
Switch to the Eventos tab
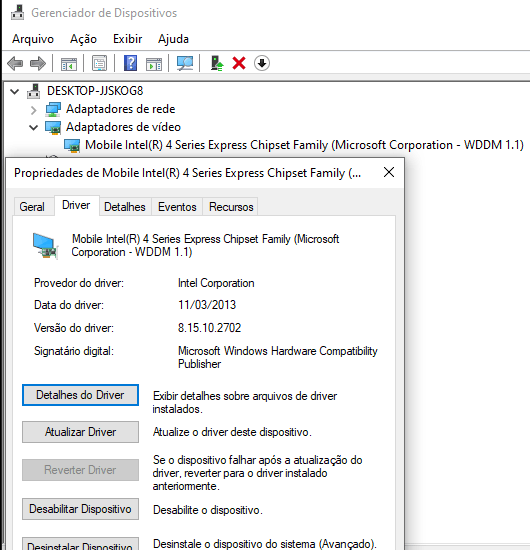177,207
